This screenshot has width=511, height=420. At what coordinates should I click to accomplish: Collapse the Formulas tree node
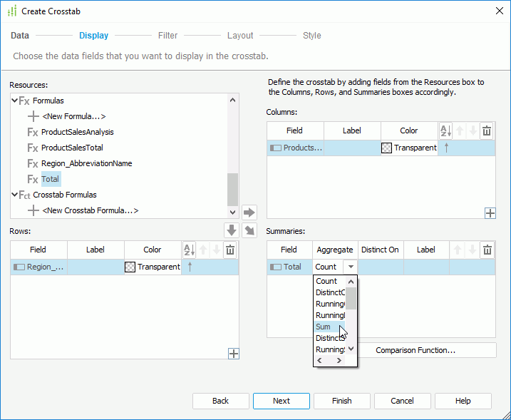coord(14,101)
